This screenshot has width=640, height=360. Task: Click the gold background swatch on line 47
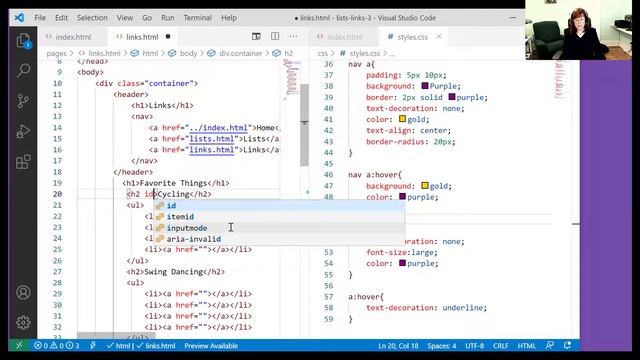[424, 185]
